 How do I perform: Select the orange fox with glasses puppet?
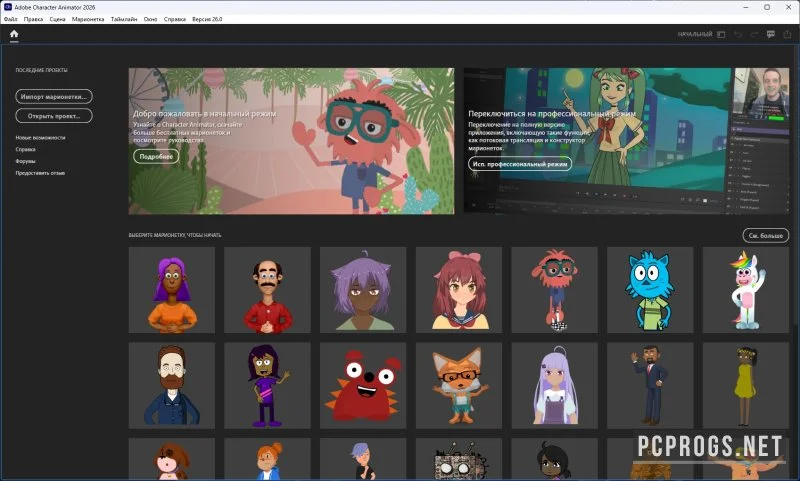[459, 386]
